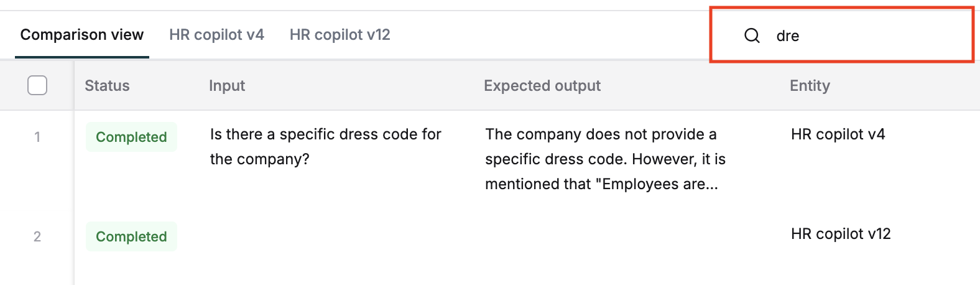Viewport: 980px width, 285px height.
Task: Click the Status column header
Action: 107,86
